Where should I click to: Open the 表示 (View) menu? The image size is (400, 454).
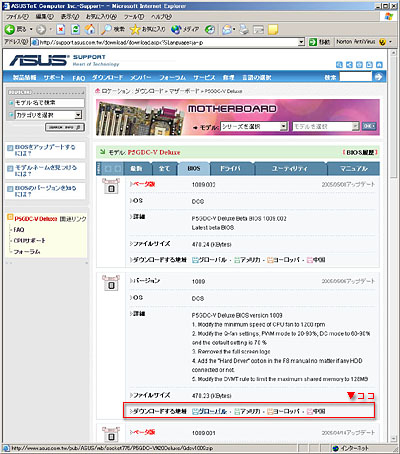tap(70, 16)
